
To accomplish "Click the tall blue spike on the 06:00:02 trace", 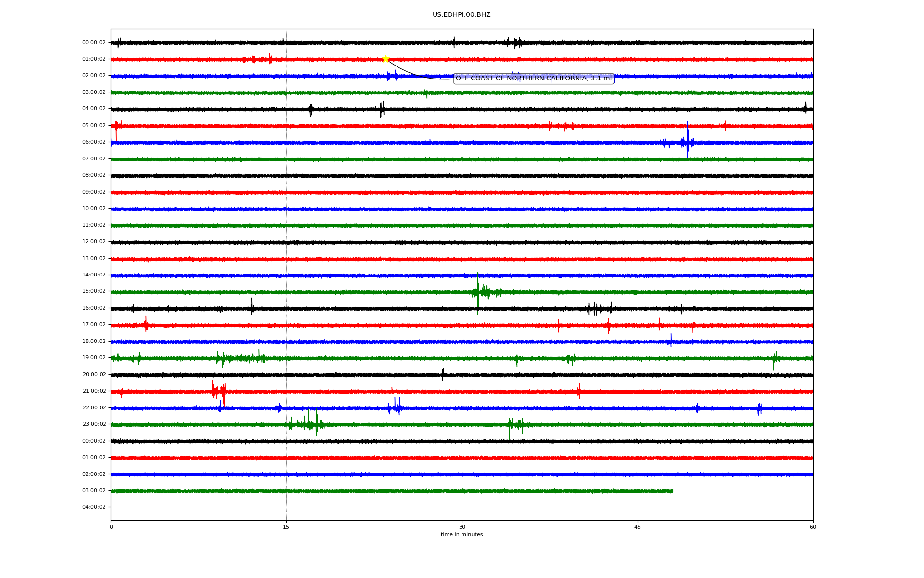I will [x=687, y=141].
